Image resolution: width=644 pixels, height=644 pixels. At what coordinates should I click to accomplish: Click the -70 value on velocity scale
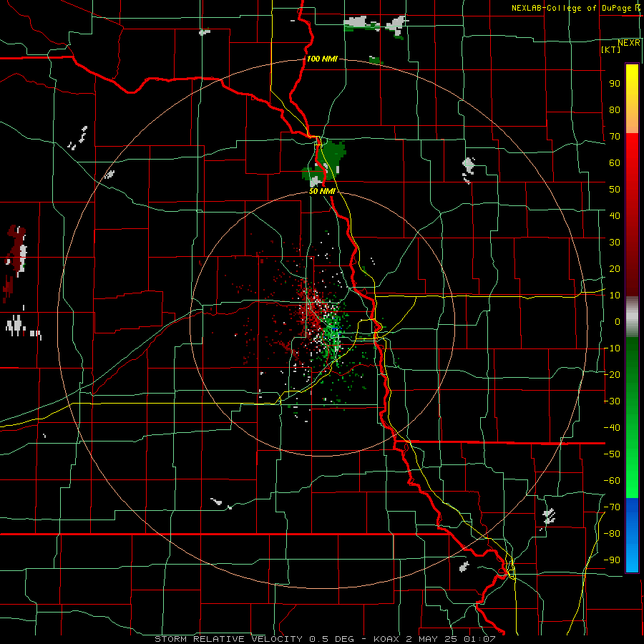[612, 507]
